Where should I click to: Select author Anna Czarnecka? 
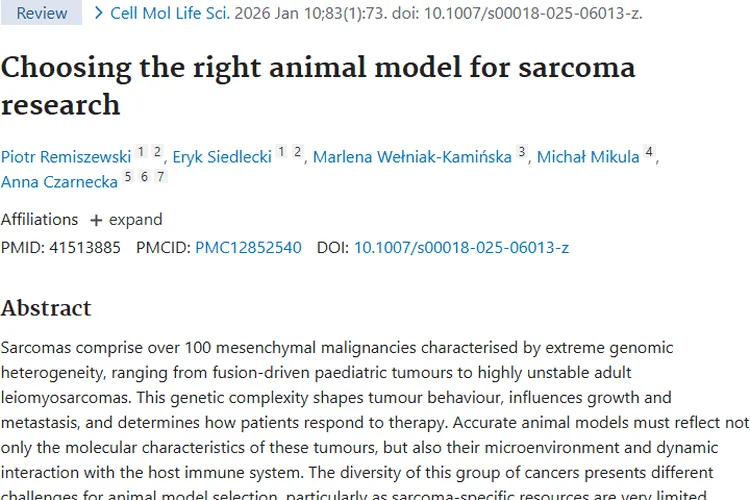(59, 182)
